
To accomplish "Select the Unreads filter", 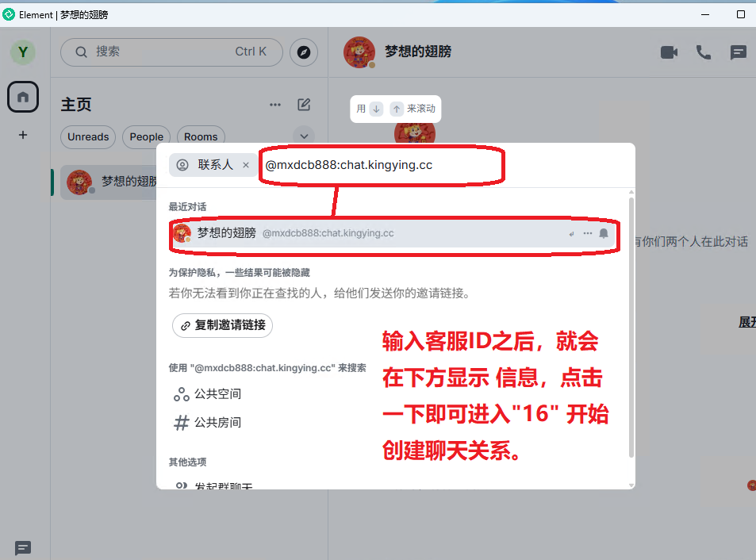I will point(88,137).
